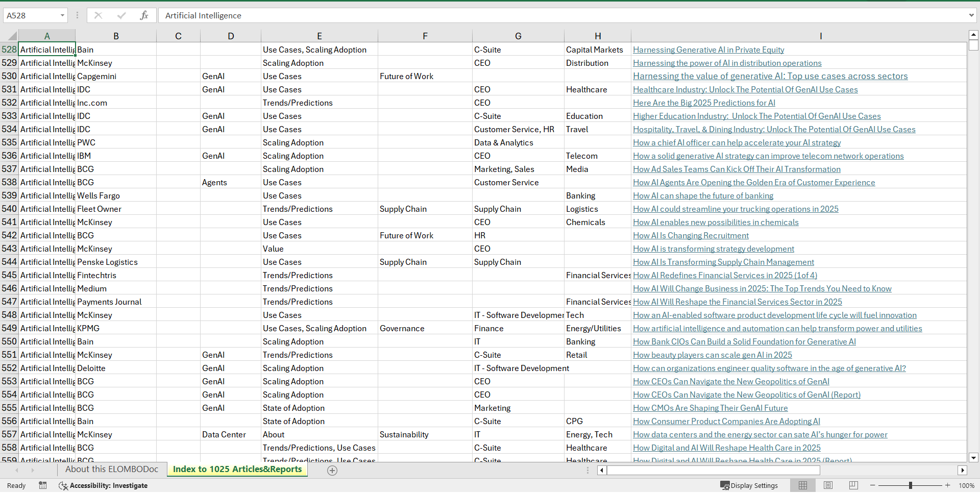Open How CMOs Are Shaping GenAI Future link
The height and width of the screenshot is (493, 980).
coord(710,408)
